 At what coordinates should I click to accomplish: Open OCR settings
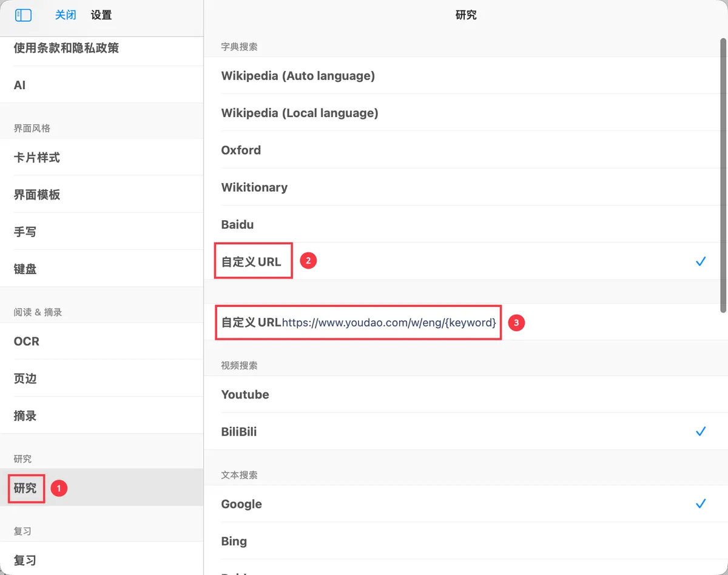click(101, 341)
